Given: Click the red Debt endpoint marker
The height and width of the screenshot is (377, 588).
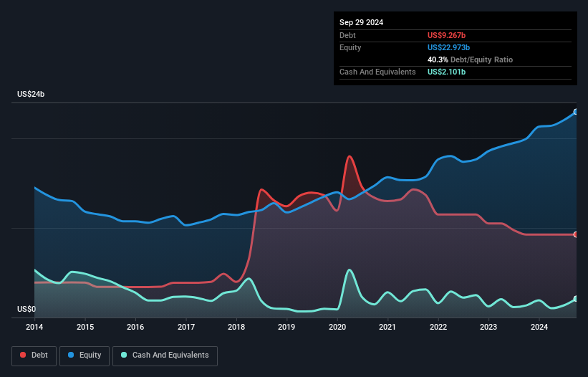Looking at the screenshot, I should coord(576,234).
